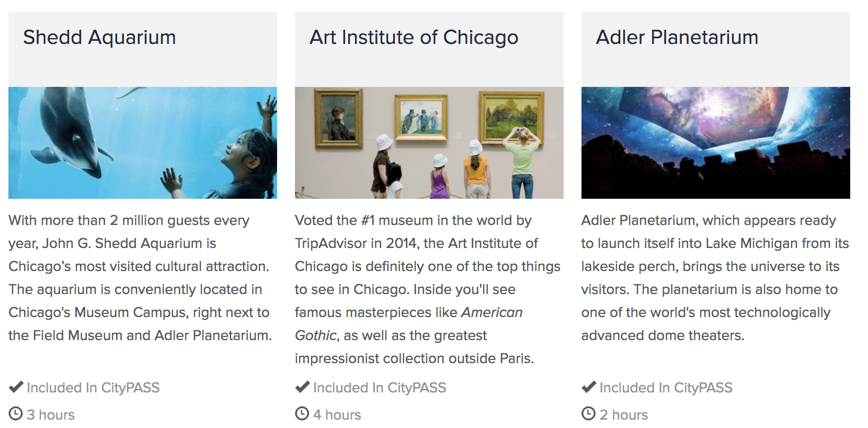The image size is (868, 428).
Task: Select the Art Institute of Chicago heading
Action: coord(414,38)
